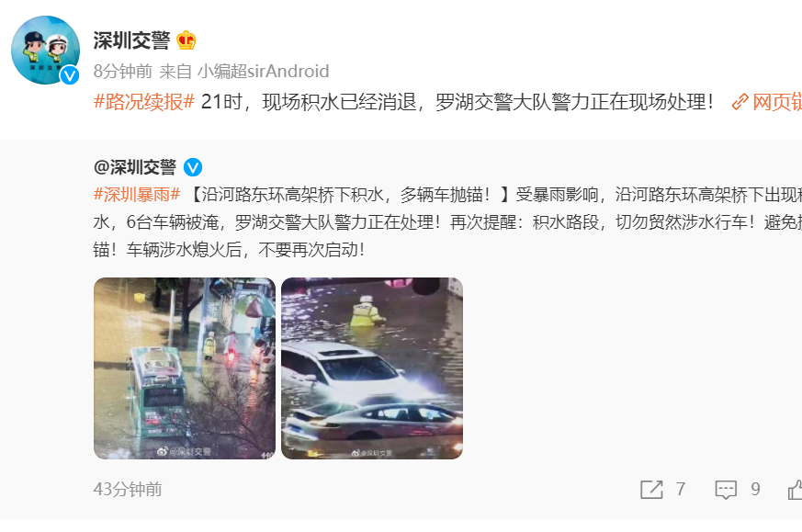
Task: Click the chain link icon beside 网页链接
Action: click(740, 102)
